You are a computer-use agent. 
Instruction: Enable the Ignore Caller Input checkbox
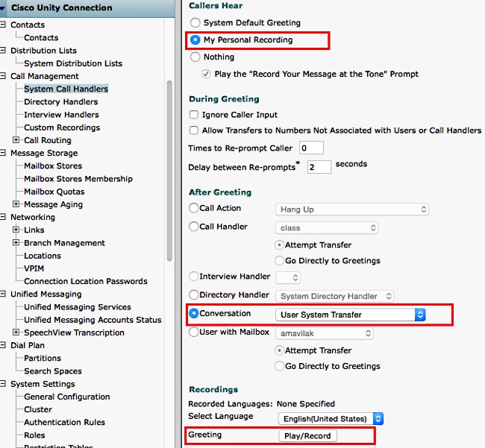(x=195, y=115)
